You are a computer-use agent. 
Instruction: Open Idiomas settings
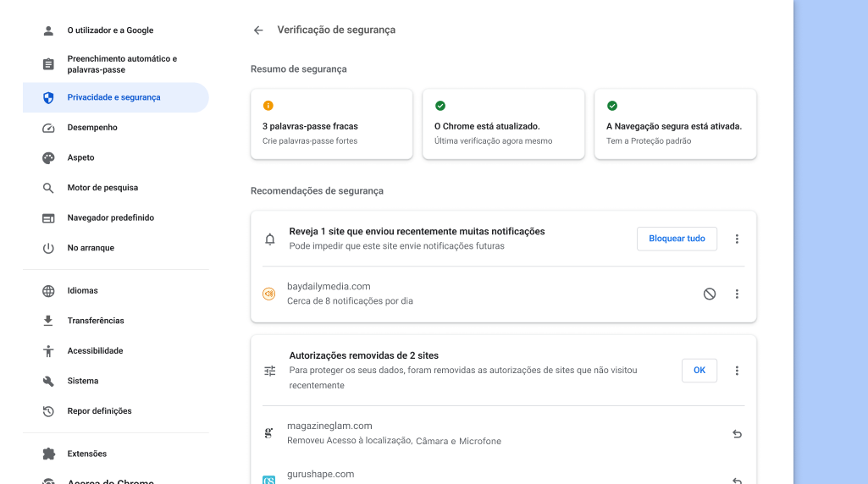116,291
